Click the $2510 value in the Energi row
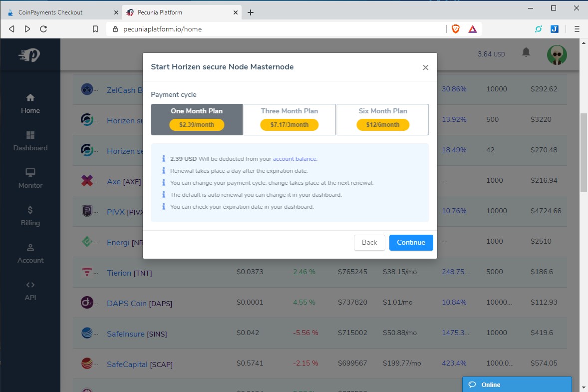 point(541,241)
